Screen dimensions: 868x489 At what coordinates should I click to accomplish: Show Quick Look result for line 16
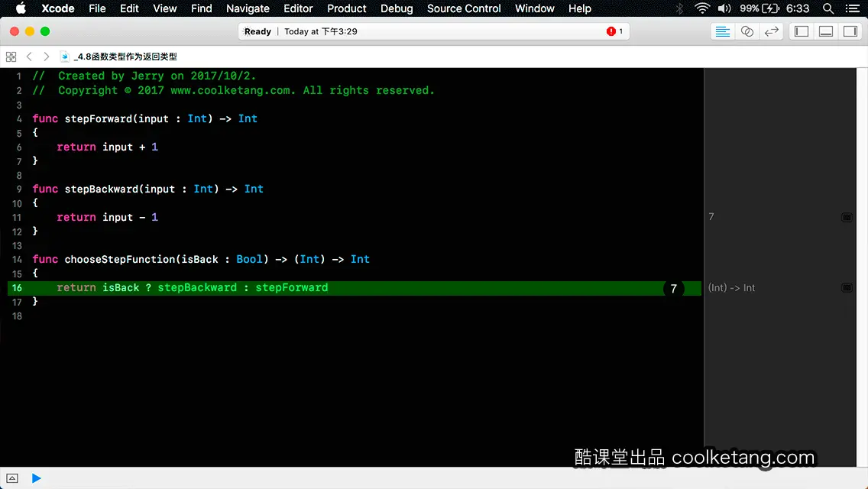tap(847, 287)
